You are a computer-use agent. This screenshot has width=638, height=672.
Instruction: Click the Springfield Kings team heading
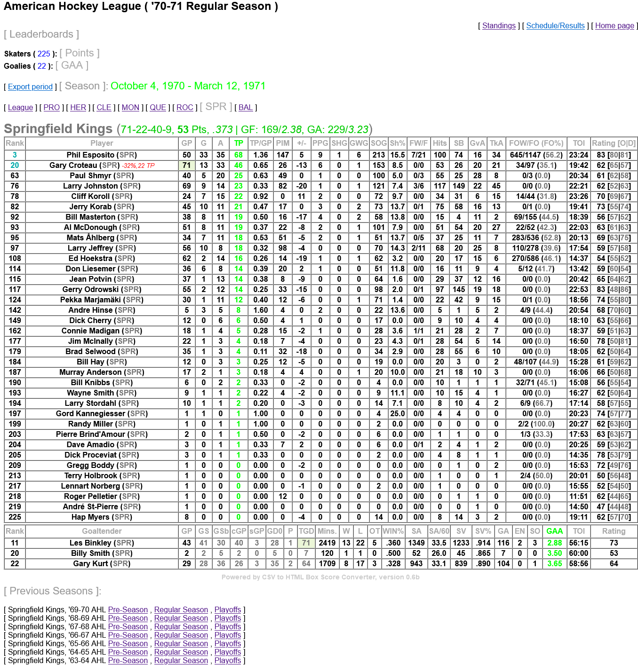(58, 129)
